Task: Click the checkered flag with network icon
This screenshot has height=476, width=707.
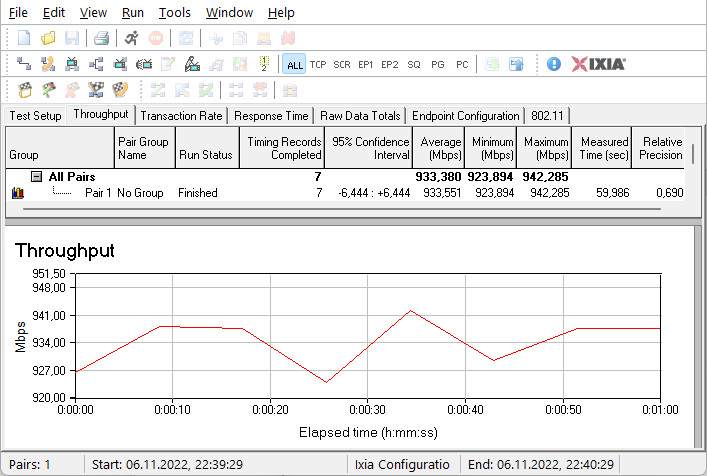Action: (96, 91)
